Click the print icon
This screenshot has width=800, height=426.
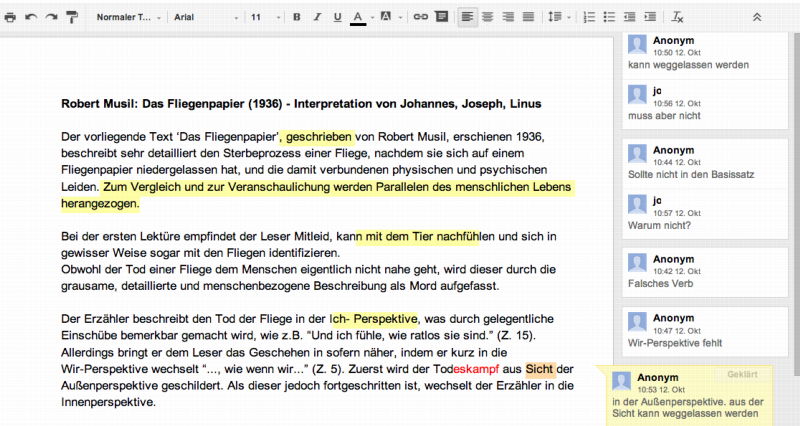pos(10,17)
